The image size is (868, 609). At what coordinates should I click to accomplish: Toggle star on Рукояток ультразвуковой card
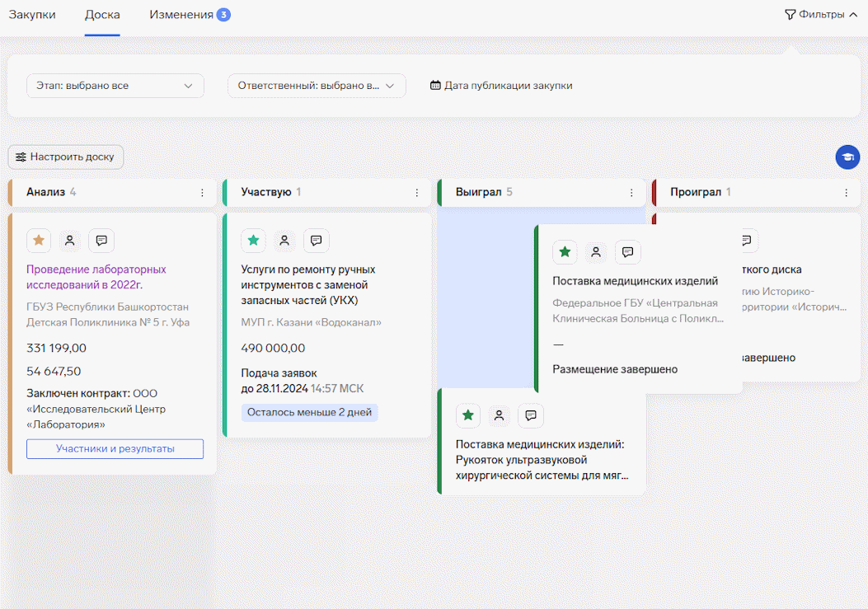point(468,416)
